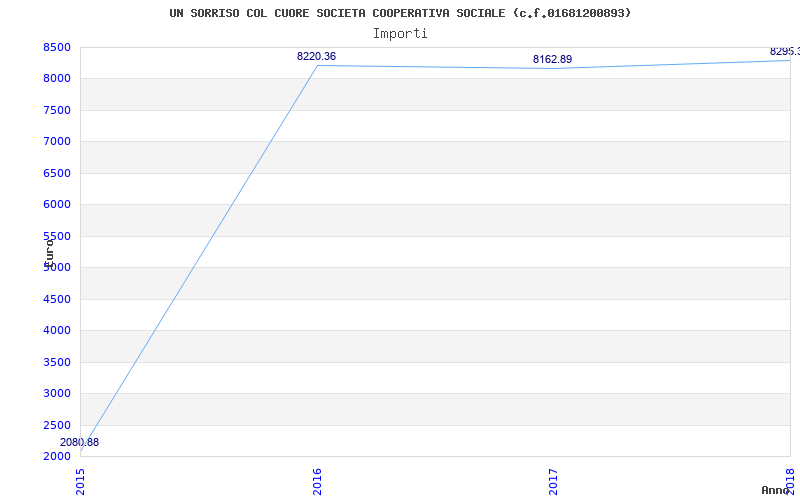Click the 2016 x-axis year label
The width and height of the screenshot is (800, 500).
[x=317, y=480]
